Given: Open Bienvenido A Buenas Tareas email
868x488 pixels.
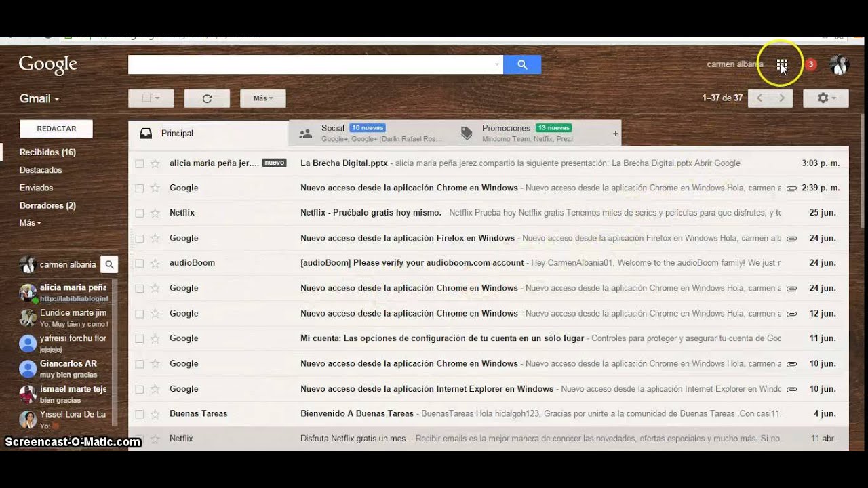Looking at the screenshot, I should pos(488,414).
